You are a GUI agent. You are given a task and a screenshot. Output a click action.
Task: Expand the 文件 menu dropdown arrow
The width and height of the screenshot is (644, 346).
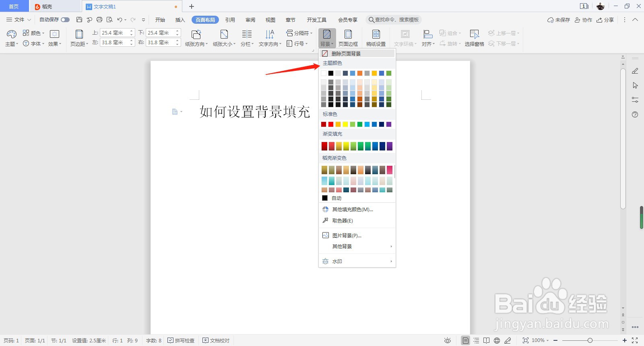(x=29, y=20)
